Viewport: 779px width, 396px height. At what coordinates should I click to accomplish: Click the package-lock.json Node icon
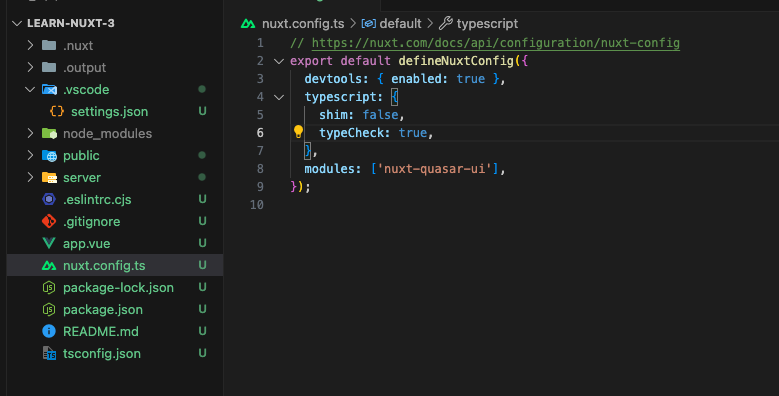[49, 287]
